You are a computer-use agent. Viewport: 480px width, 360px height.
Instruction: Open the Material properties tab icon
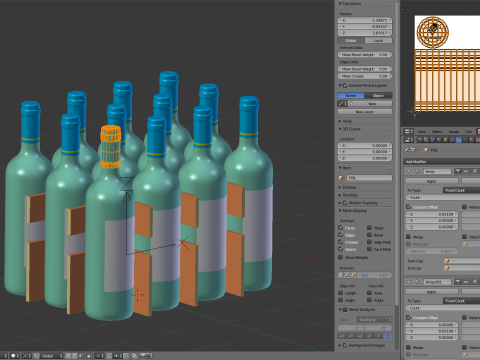click(x=471, y=140)
